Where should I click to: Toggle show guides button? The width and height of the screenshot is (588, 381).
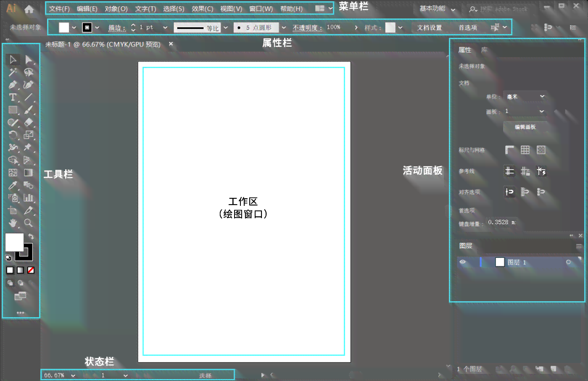pos(509,171)
